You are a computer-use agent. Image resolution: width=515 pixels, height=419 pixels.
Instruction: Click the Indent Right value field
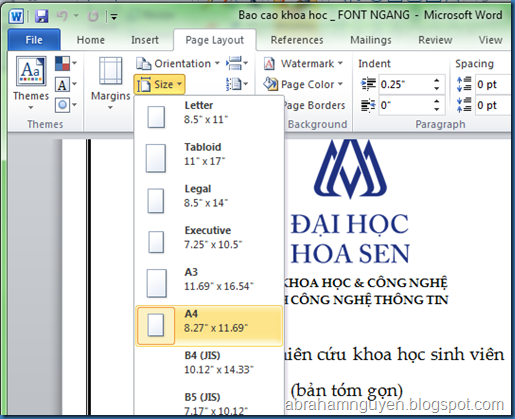405,105
